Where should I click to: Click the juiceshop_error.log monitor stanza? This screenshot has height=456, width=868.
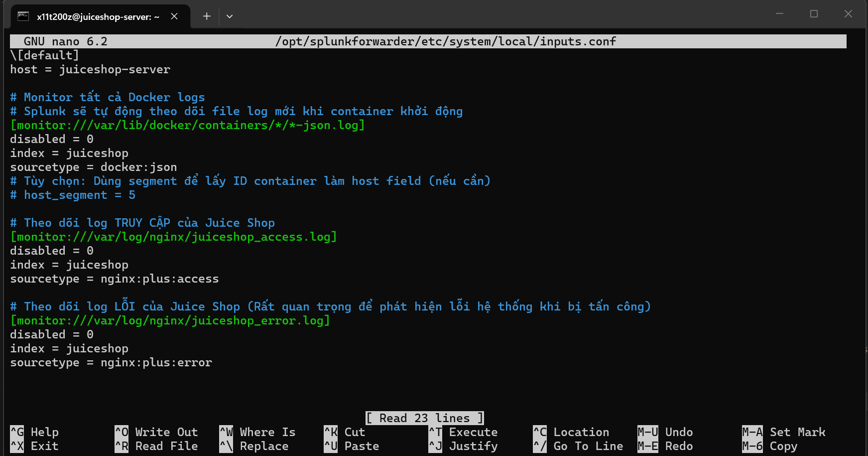pyautogui.click(x=170, y=320)
